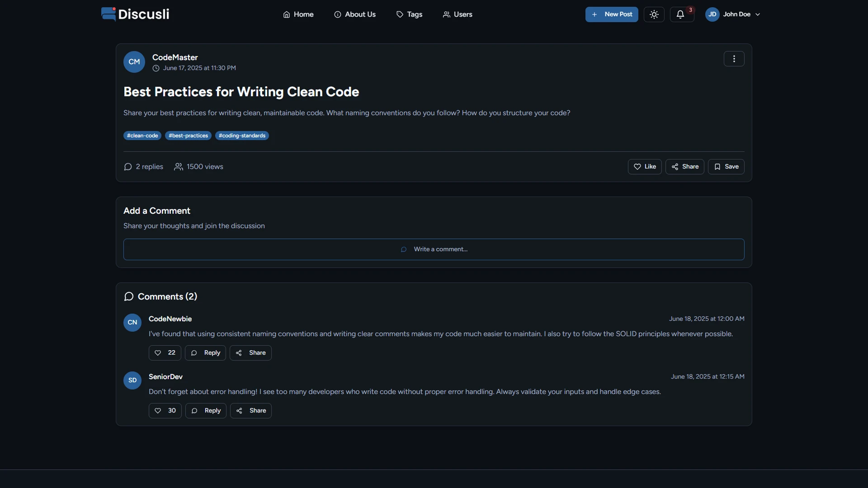Click the 1500 views counter

pyautogui.click(x=198, y=167)
